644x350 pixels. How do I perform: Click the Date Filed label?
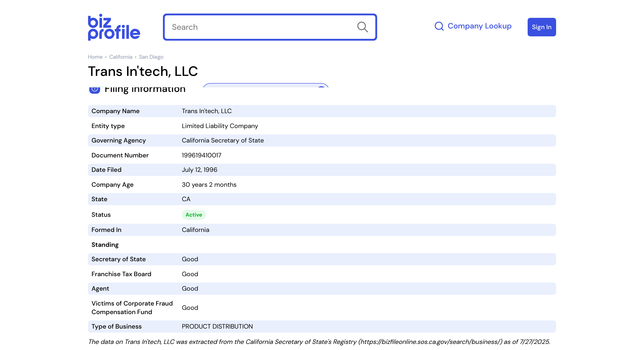[x=106, y=170]
